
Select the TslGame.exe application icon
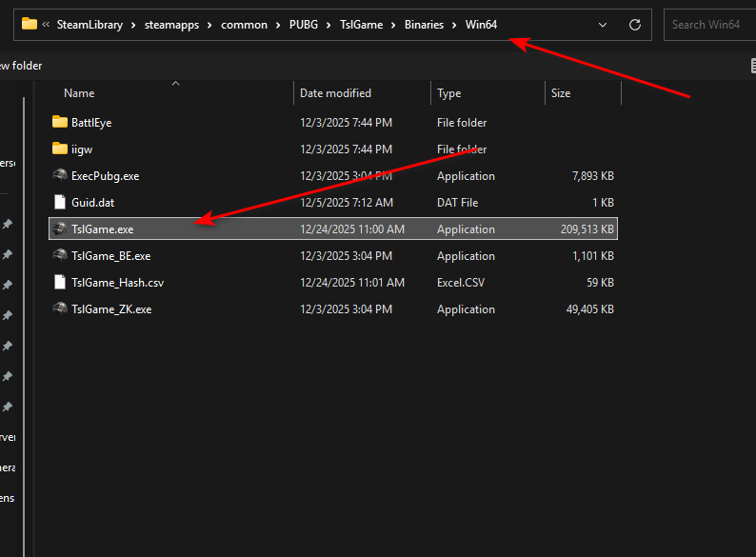pyautogui.click(x=60, y=229)
